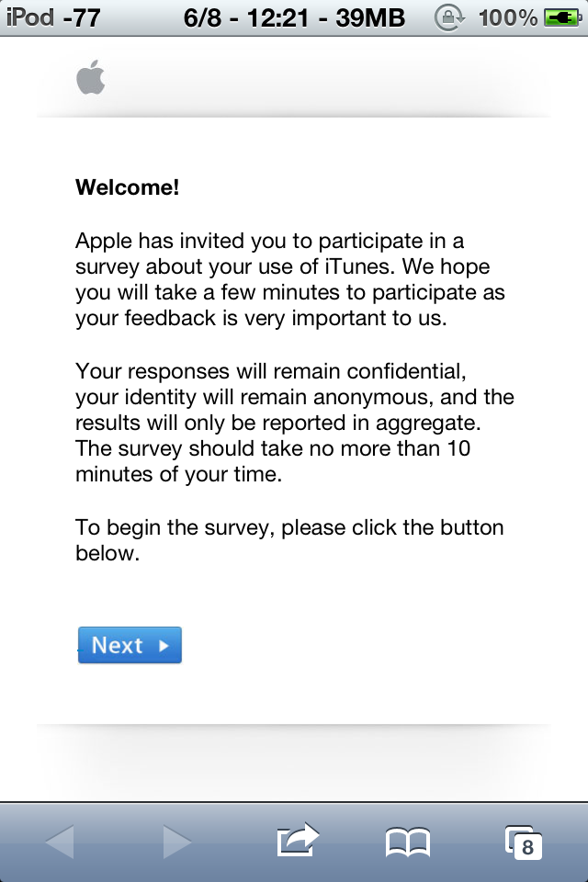Click the Welcome! heading
Screen dimensions: 588x882
[127, 187]
